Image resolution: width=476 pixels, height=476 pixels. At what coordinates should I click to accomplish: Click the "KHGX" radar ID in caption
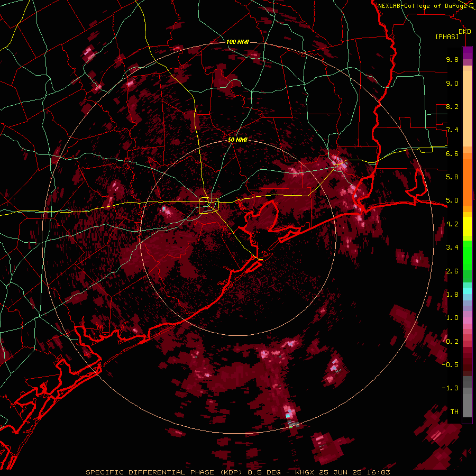[305, 472]
